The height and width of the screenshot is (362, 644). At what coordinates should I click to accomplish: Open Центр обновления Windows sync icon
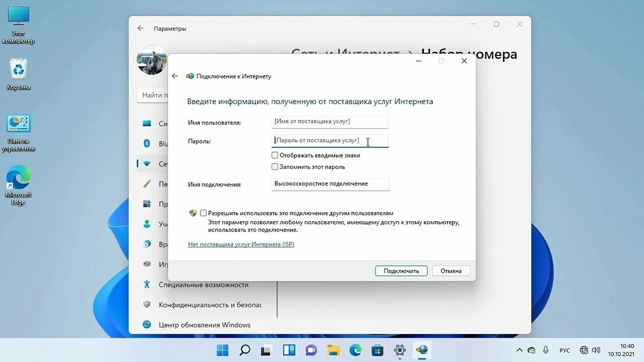(146, 325)
